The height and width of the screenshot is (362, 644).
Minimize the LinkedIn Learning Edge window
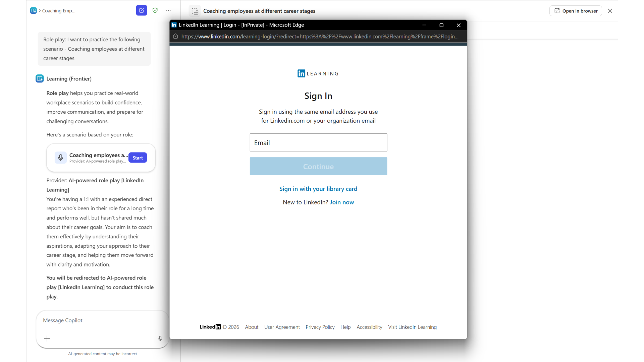(424, 25)
